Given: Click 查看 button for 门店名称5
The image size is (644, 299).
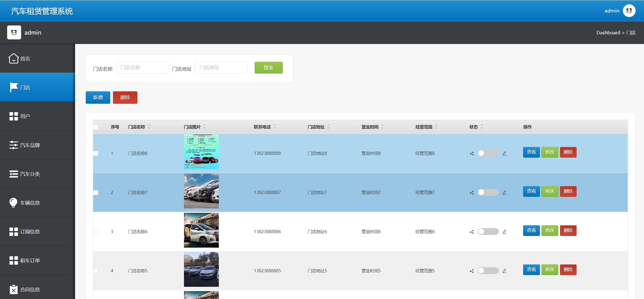Looking at the screenshot, I should point(531,270).
